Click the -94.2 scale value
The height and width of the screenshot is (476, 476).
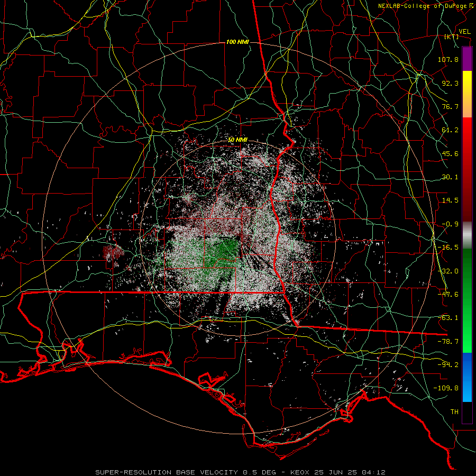(448, 365)
